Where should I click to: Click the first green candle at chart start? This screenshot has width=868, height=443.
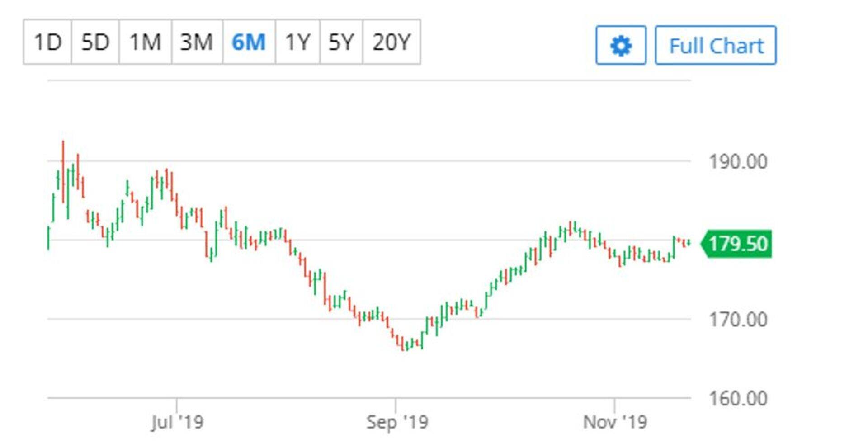48,238
